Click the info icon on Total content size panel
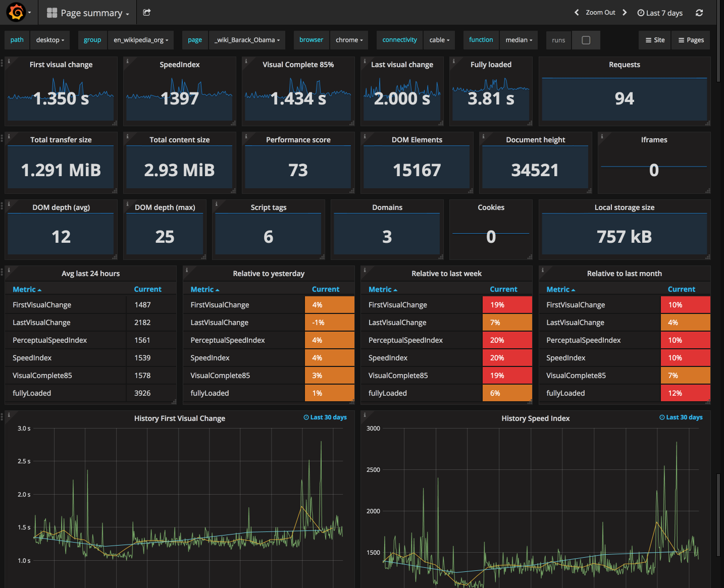Image resolution: width=724 pixels, height=588 pixels. point(127,136)
